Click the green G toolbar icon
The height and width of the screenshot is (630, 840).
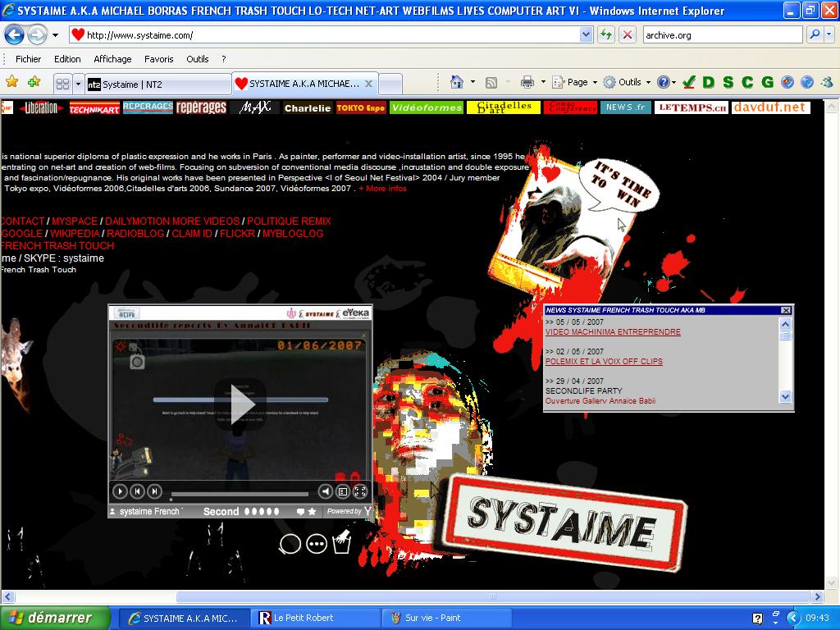click(767, 82)
